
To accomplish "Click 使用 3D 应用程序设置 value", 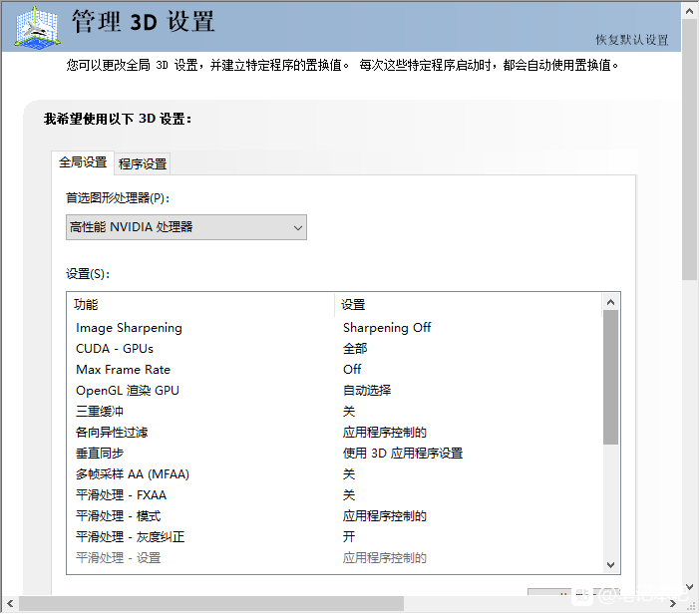I will click(403, 454).
